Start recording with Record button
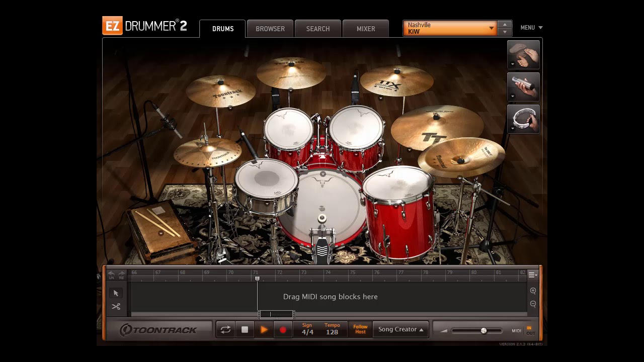 [x=283, y=330]
